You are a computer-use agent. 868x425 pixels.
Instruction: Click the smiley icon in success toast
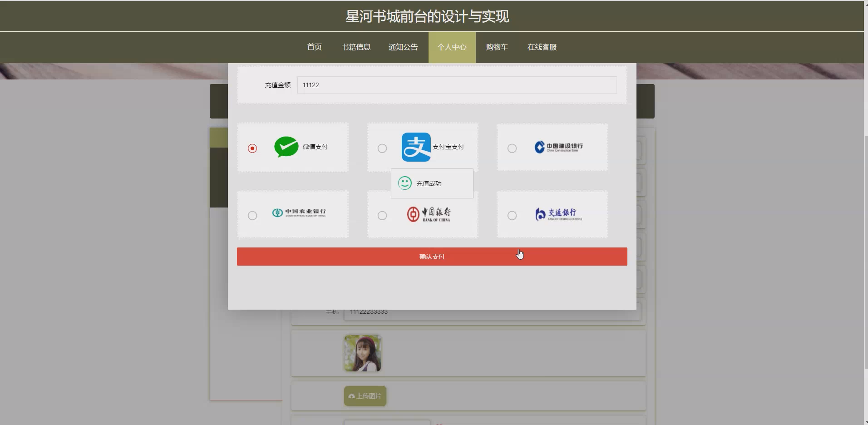click(x=404, y=183)
